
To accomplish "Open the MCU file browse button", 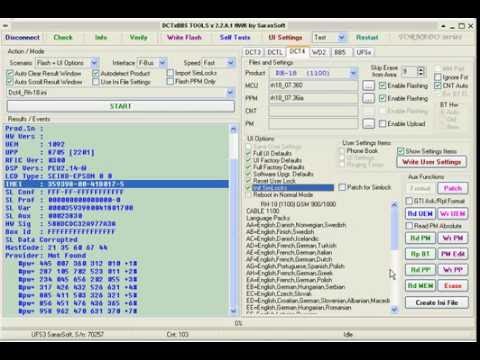I will click(x=368, y=86).
